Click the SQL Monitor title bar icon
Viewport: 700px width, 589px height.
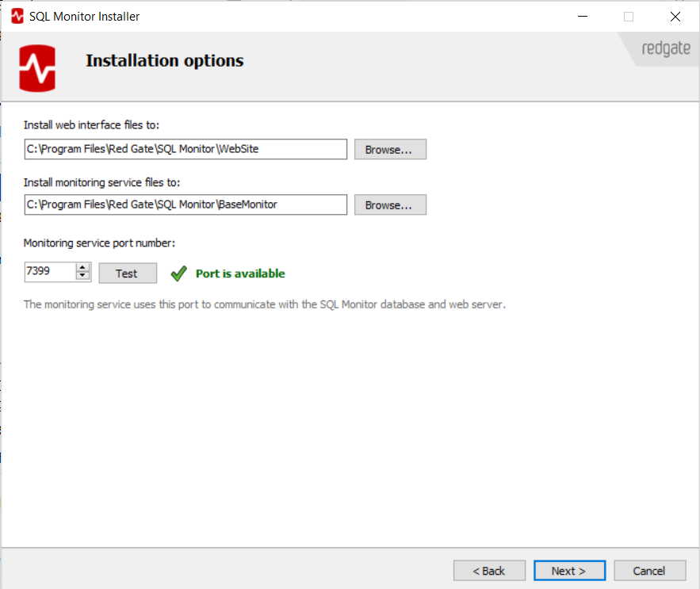[17, 16]
